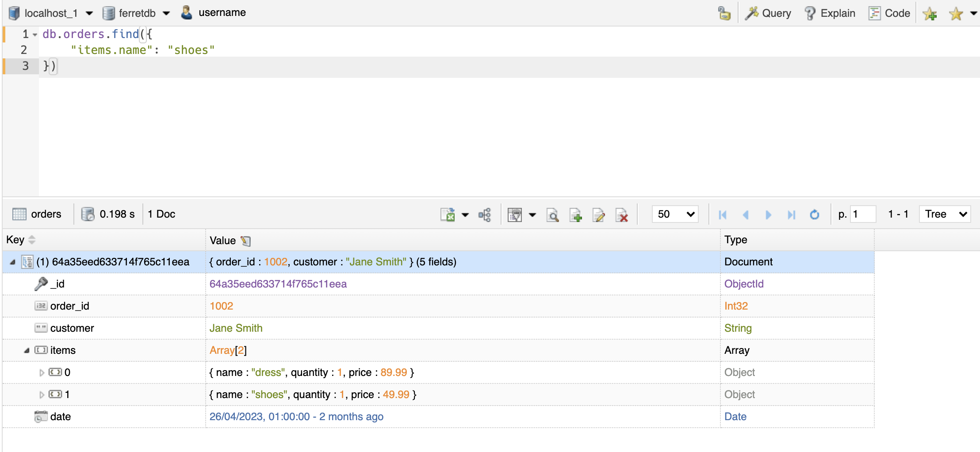
Task: Export results to Excel
Action: click(448, 215)
